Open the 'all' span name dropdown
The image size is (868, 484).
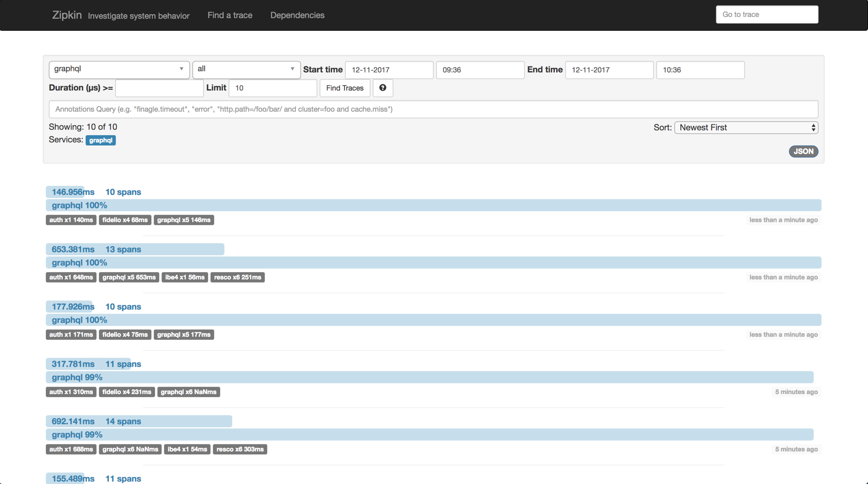coord(246,69)
